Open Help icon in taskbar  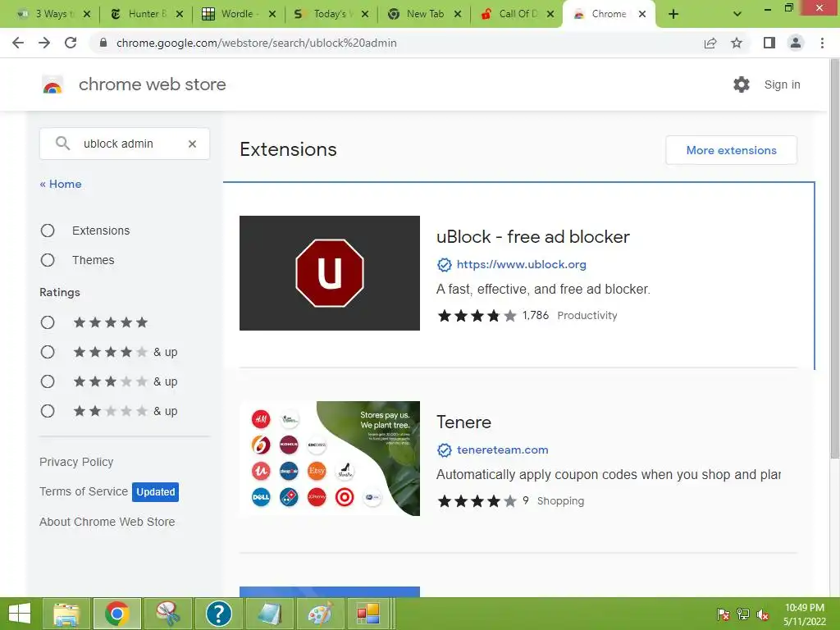click(x=218, y=614)
